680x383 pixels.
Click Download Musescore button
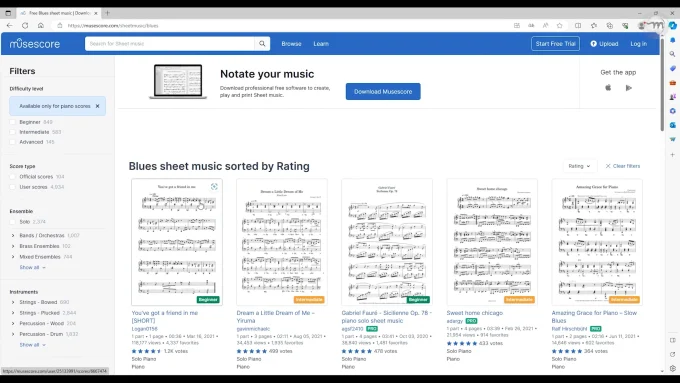[383, 92]
